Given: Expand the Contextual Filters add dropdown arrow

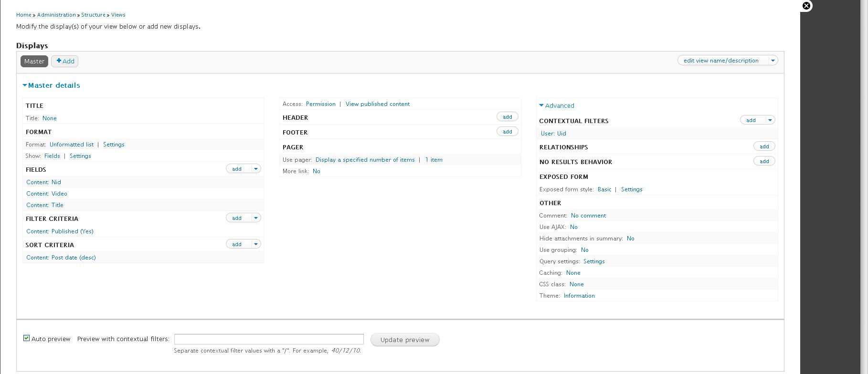Looking at the screenshot, I should 770,120.
